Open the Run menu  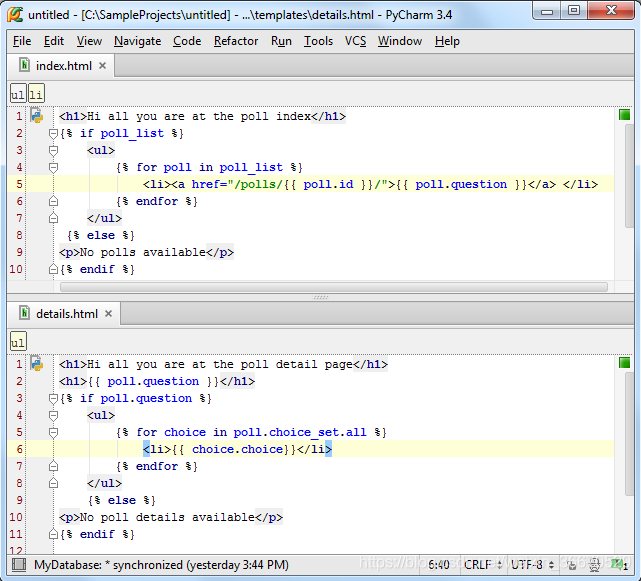[281, 41]
